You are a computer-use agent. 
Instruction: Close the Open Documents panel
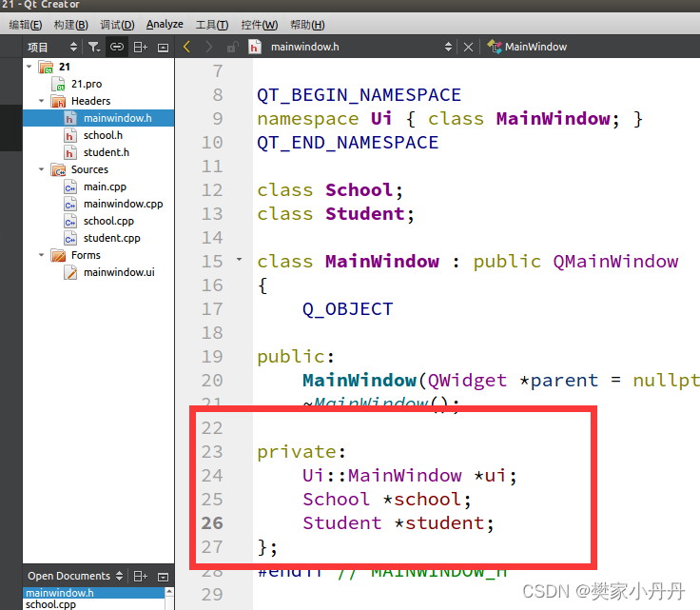tap(163, 577)
